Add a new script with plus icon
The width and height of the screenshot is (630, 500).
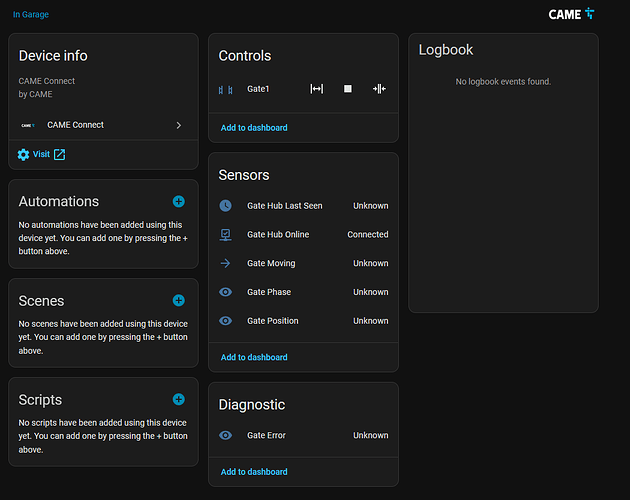pos(178,399)
